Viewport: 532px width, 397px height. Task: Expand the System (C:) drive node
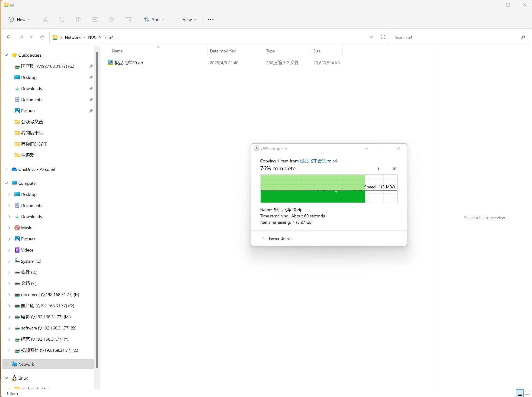(9, 261)
